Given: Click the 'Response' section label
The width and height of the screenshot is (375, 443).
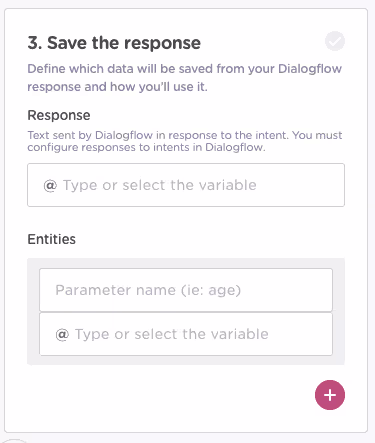Looking at the screenshot, I should 59,115.
